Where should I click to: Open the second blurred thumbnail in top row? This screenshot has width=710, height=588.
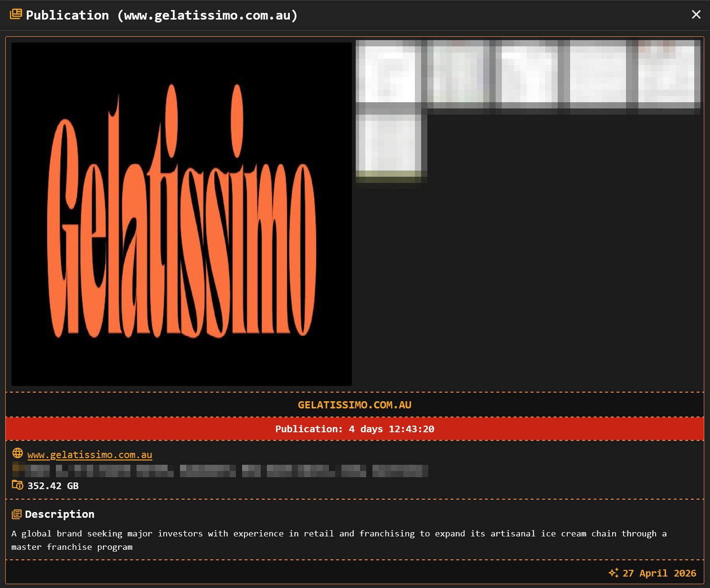point(458,74)
